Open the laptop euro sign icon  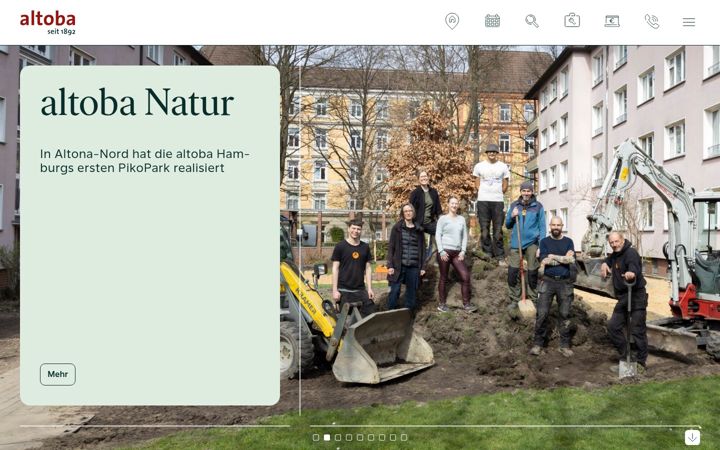pos(612,21)
